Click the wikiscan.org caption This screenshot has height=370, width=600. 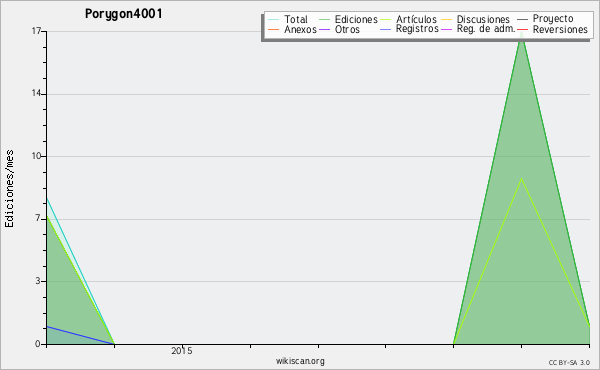tap(300, 361)
